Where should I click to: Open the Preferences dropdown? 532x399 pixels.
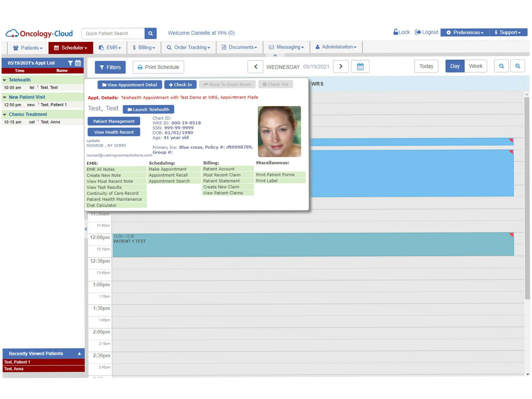click(x=465, y=32)
